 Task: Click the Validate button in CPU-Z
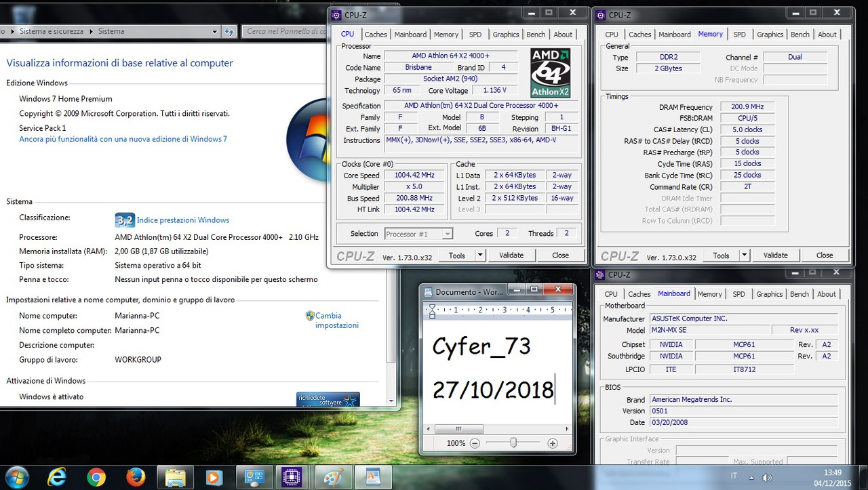coord(511,255)
